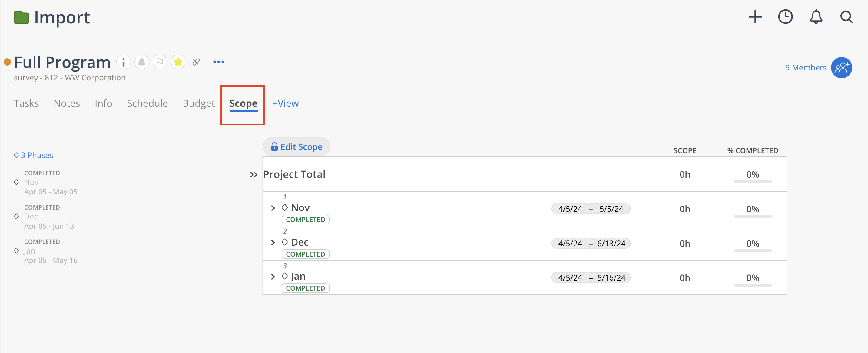Click the SCOPE column header
The image size is (868, 353).
coord(684,150)
